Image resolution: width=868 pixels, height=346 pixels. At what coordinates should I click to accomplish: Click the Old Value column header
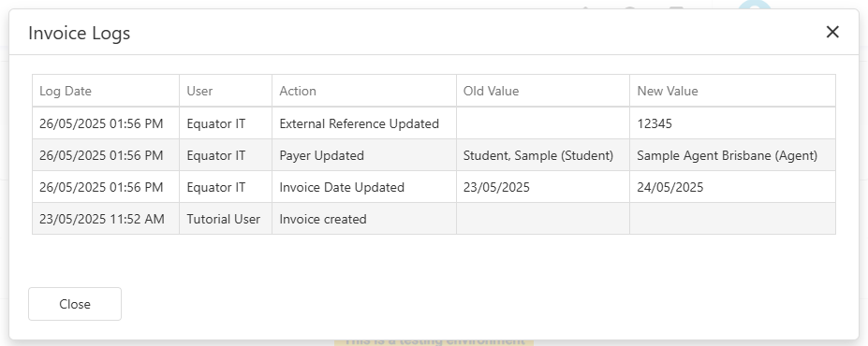click(543, 91)
